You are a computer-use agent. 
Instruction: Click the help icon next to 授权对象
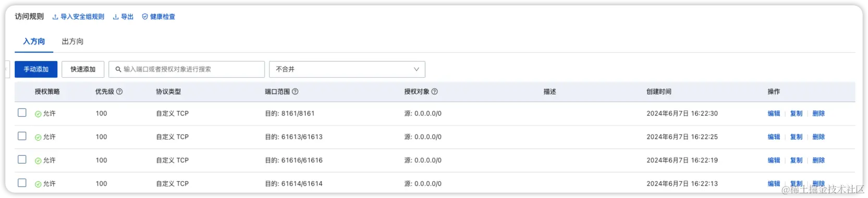coord(435,92)
